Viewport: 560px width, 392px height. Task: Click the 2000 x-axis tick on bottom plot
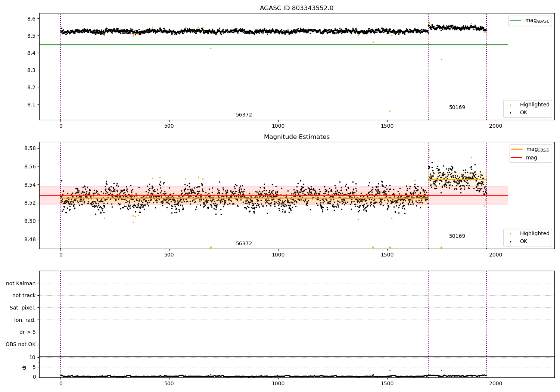[496, 383]
